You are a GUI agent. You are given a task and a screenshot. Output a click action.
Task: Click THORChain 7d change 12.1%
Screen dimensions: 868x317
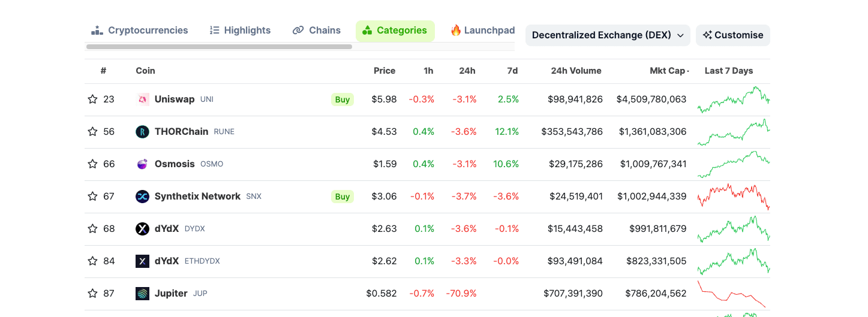click(x=507, y=132)
